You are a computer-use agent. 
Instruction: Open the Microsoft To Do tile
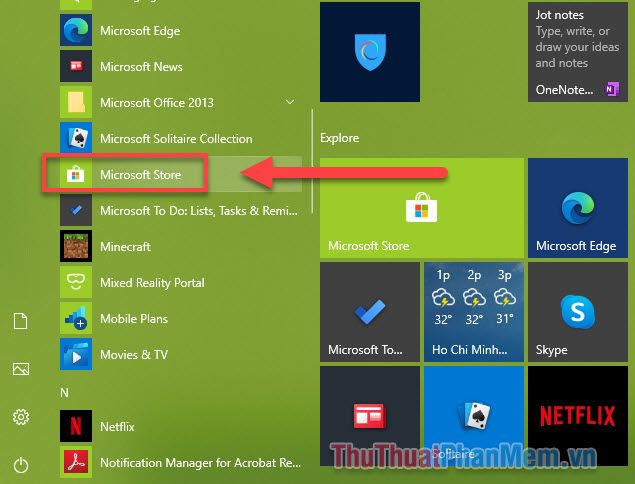pos(370,312)
